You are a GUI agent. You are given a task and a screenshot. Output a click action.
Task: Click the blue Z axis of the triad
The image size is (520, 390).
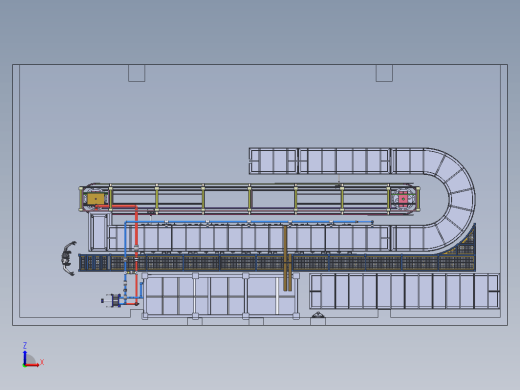(25, 356)
